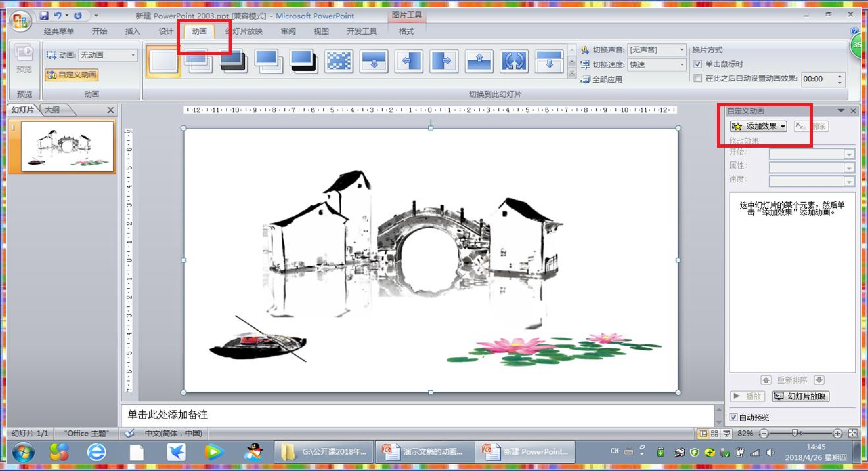The image size is (868, 471).
Task: Switch to 大纲 outline tab
Action: (x=52, y=110)
